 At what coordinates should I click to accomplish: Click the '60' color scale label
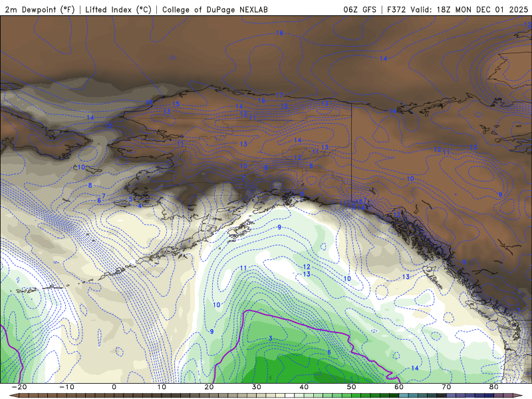(x=399, y=387)
